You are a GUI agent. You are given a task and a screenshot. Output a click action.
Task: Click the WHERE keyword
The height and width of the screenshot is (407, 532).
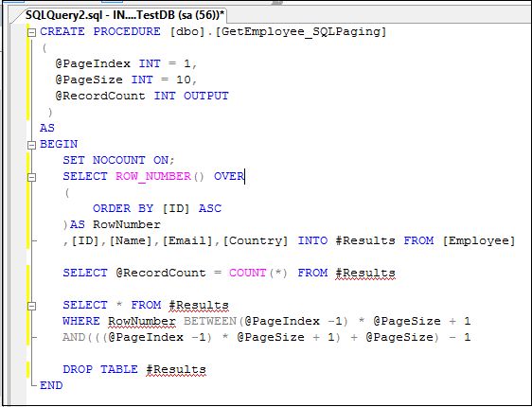pos(81,321)
